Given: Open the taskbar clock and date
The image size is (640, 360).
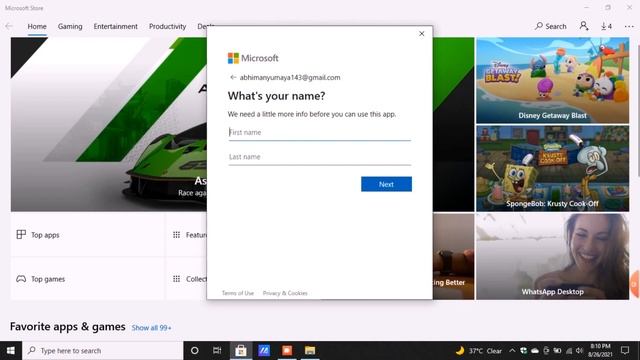Looking at the screenshot, I should tap(600, 351).
